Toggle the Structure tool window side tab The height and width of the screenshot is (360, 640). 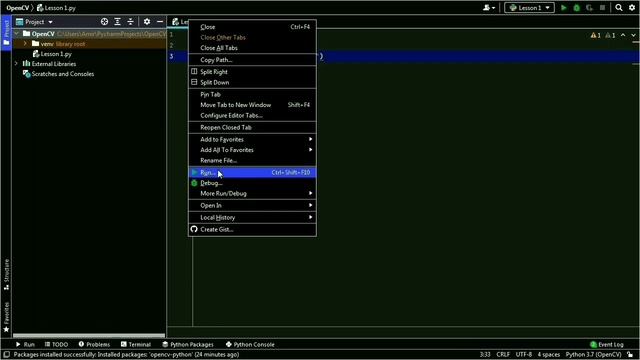pos(6,275)
